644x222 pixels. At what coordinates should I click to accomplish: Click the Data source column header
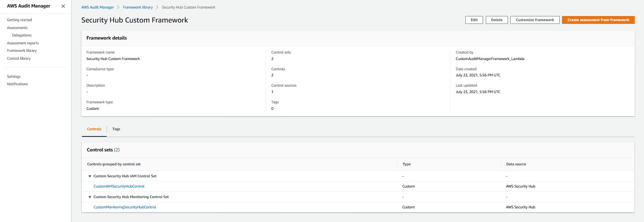(516, 164)
